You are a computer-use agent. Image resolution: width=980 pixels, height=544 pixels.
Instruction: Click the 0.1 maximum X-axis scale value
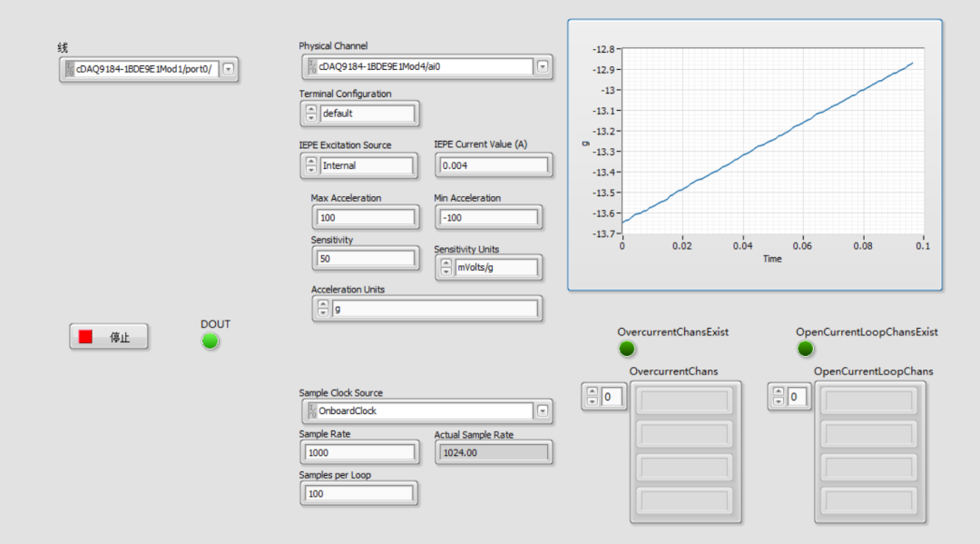(x=923, y=246)
